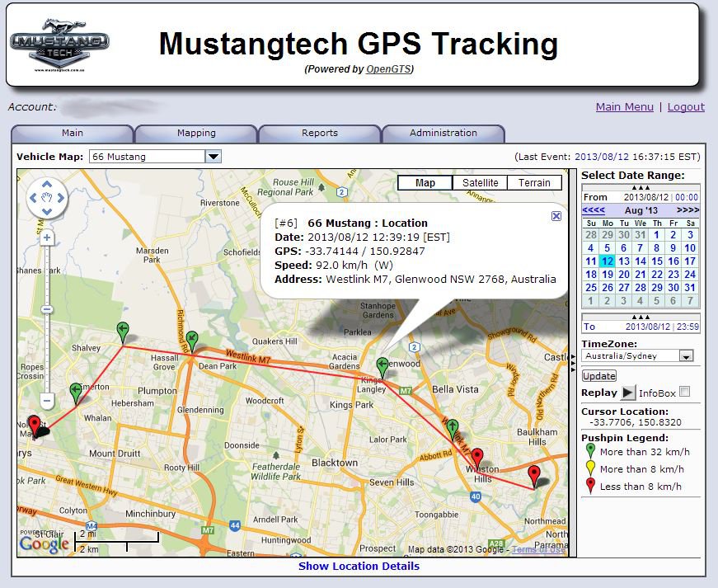Image resolution: width=718 pixels, height=588 pixels.
Task: Select day 17 in the August calendar
Action: (x=690, y=261)
